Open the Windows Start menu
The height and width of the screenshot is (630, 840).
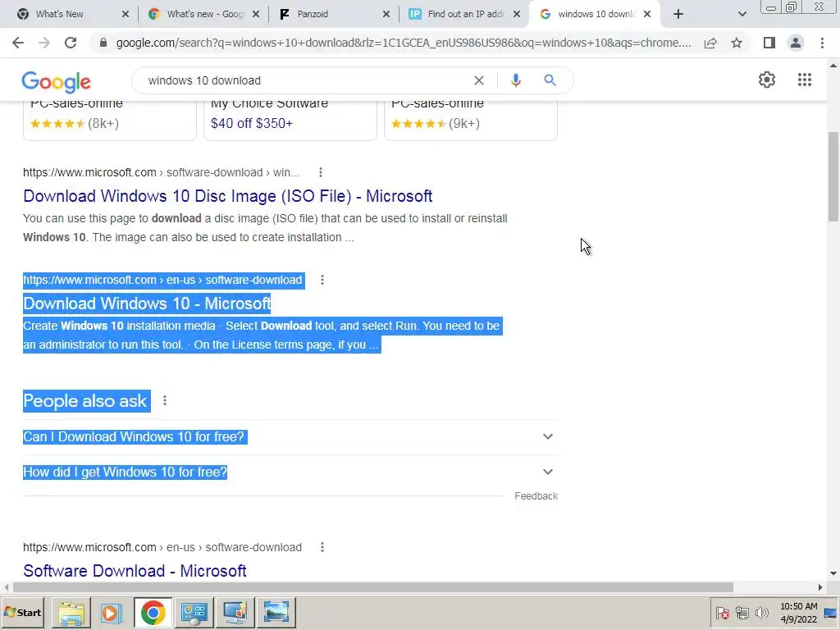[x=22, y=612]
